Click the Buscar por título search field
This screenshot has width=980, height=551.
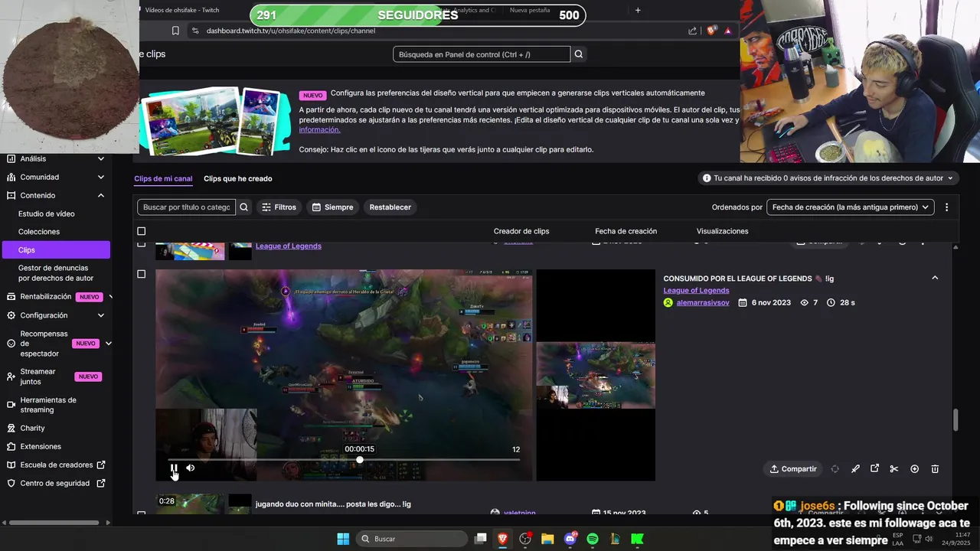tap(186, 207)
